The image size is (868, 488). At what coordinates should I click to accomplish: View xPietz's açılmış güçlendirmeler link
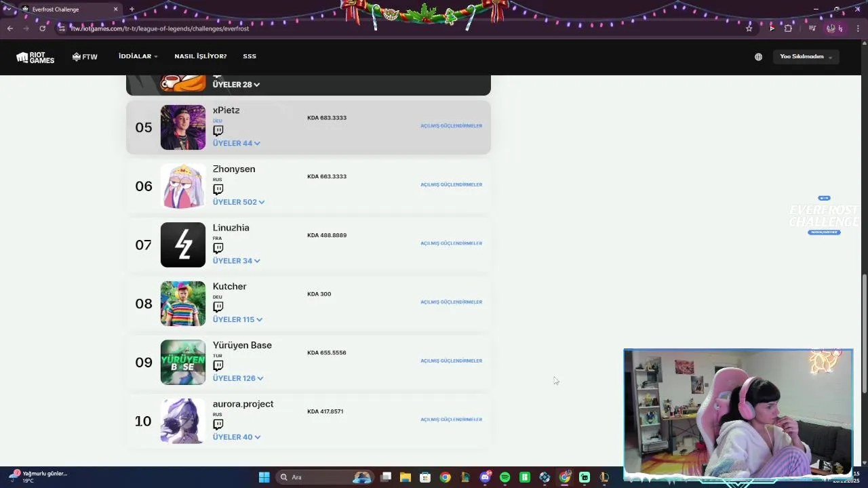coord(451,126)
